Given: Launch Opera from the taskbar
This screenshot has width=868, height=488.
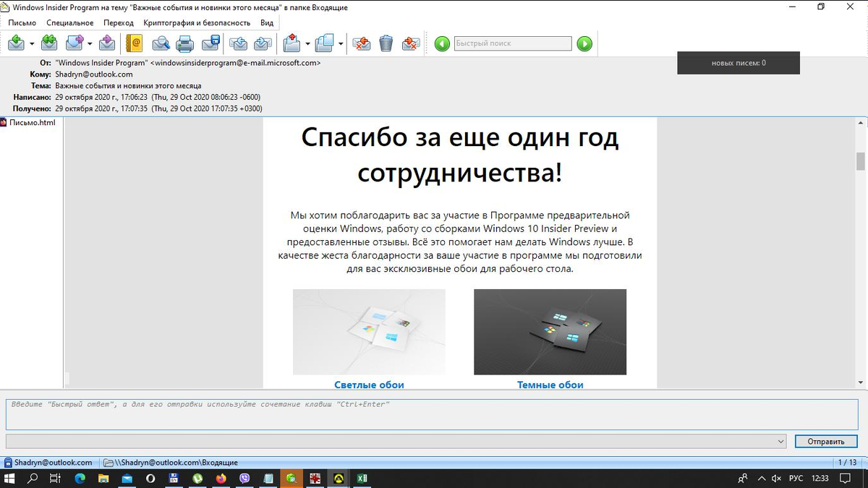Looking at the screenshot, I should [150, 479].
